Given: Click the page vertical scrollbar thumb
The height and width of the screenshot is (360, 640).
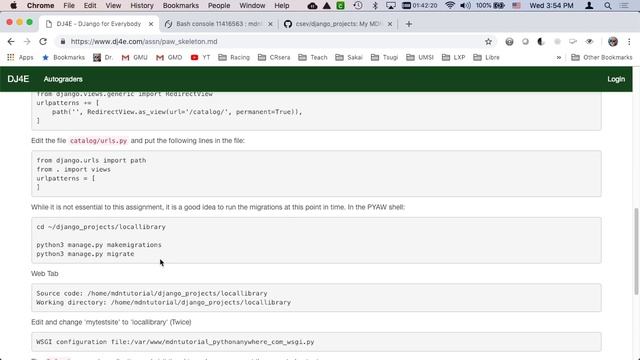Looking at the screenshot, I should point(636,251).
